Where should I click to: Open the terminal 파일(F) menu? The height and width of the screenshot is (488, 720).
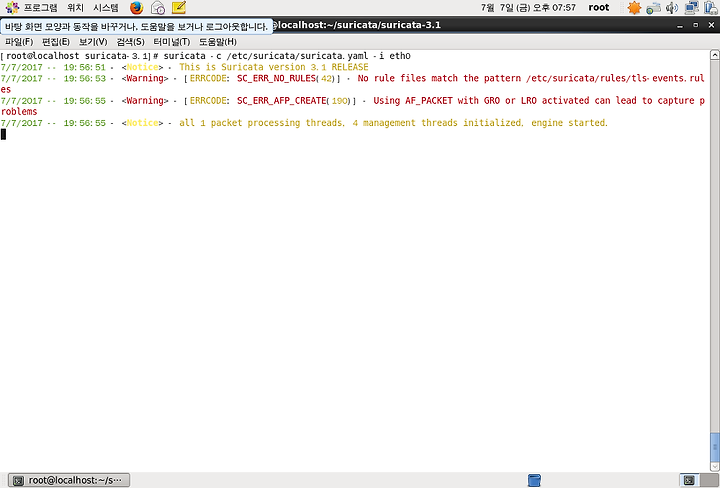click(19, 42)
